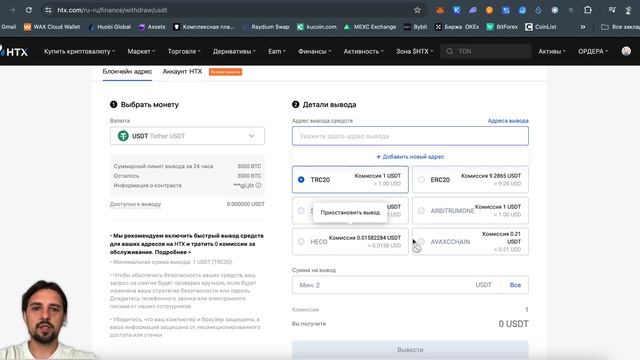Viewport: 640px width, 360px height.
Task: Click the 0.000000 USDT available balance
Action: (246, 204)
